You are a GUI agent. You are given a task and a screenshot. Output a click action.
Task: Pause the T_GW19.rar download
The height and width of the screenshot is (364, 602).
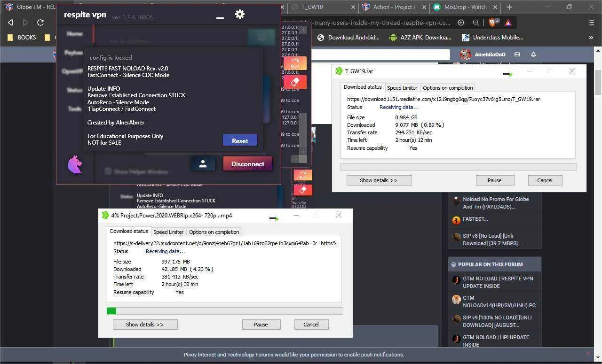point(495,180)
